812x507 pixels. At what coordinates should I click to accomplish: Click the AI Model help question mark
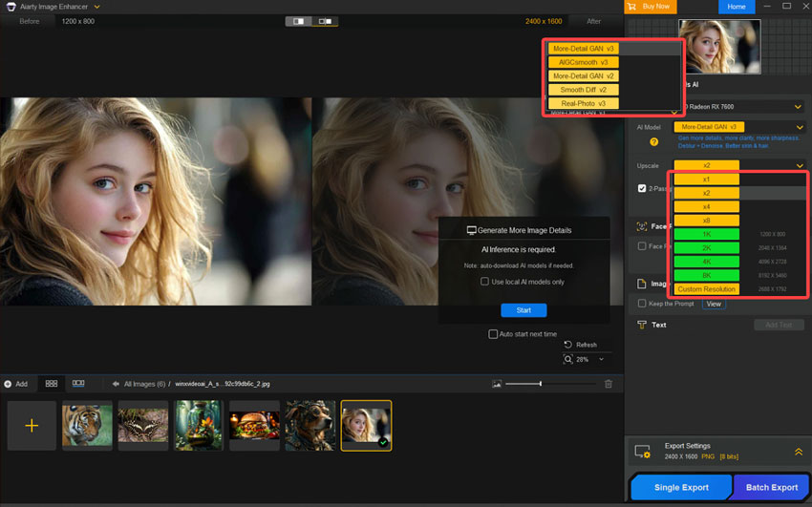pyautogui.click(x=654, y=142)
